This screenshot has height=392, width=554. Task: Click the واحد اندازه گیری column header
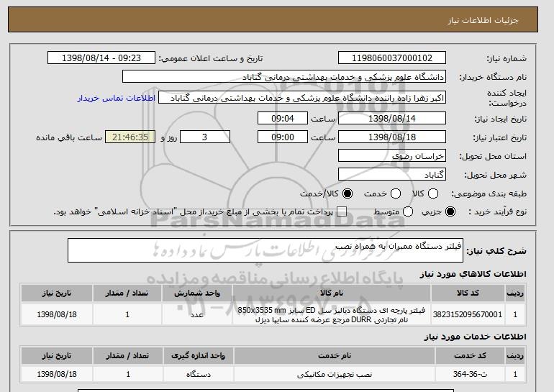[198, 355]
